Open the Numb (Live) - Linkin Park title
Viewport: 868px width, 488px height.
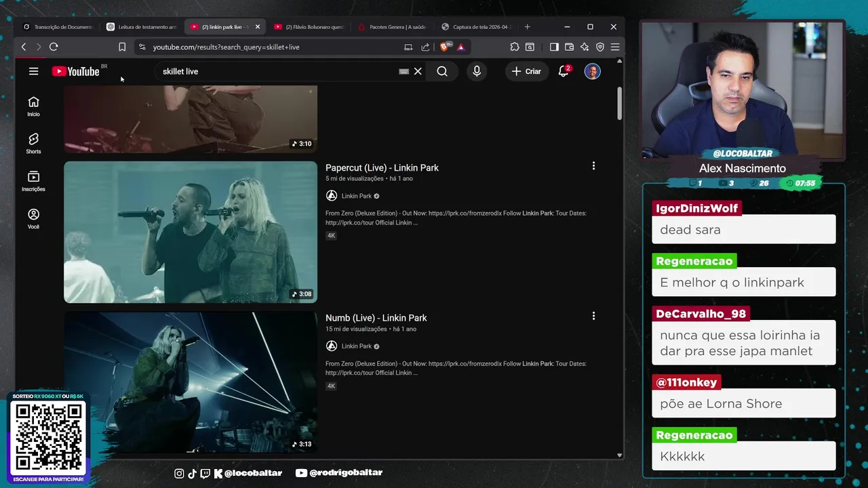point(376,318)
